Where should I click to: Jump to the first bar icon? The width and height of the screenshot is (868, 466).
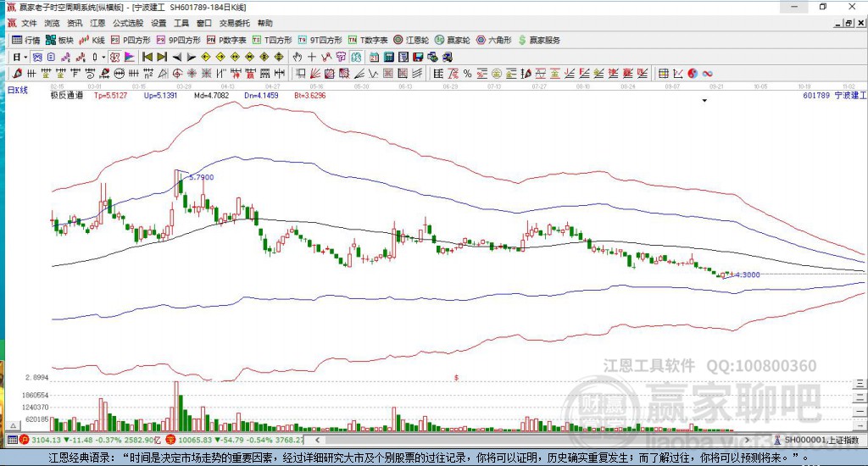point(147,57)
